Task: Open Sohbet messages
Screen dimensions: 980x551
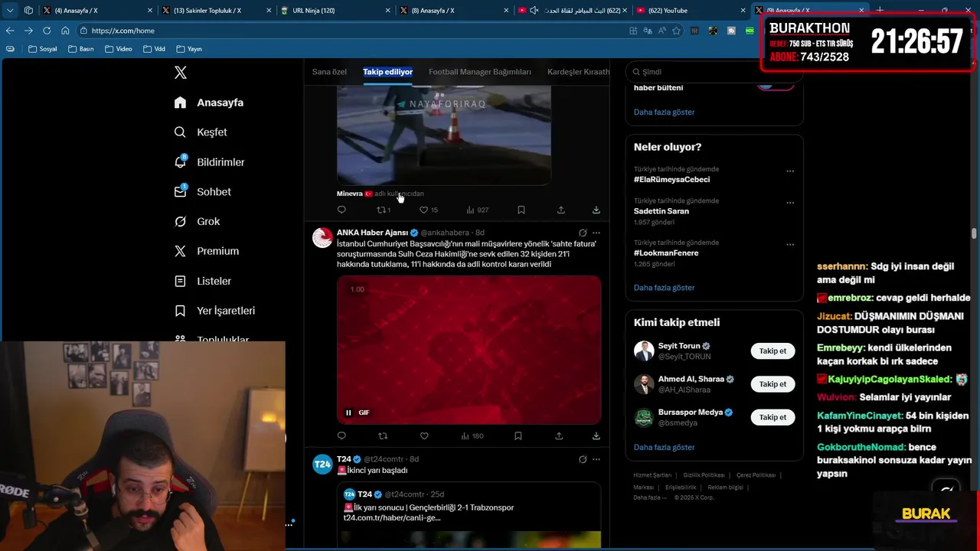Action: [203, 192]
